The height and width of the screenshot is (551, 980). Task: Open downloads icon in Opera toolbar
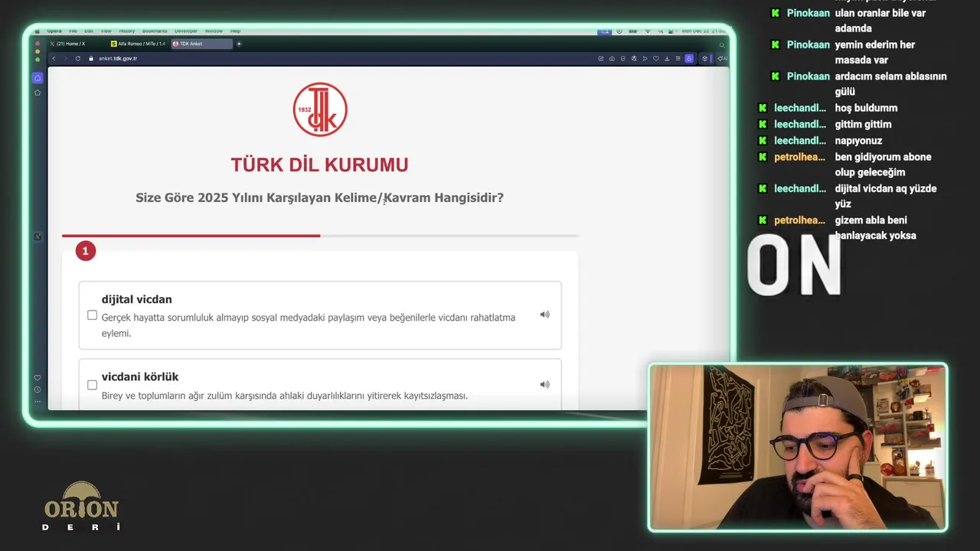click(x=667, y=58)
